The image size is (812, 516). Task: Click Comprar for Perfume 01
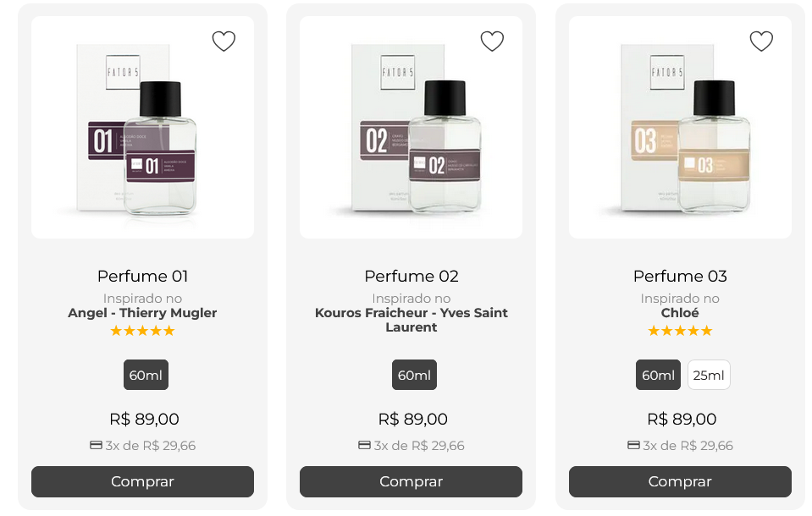142,481
